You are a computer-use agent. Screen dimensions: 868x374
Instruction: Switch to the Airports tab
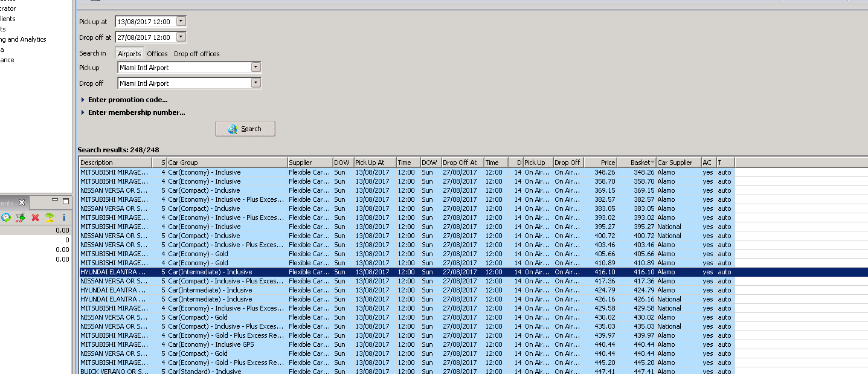pyautogui.click(x=129, y=54)
